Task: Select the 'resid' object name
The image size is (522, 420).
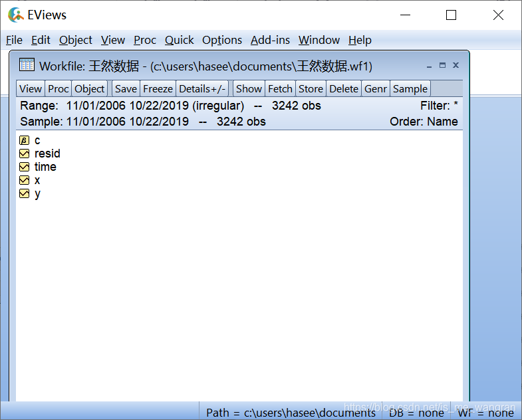Action: point(47,154)
